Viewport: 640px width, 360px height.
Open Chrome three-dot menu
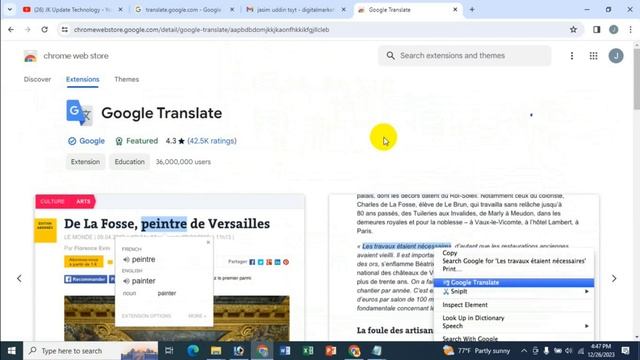tap(631, 29)
